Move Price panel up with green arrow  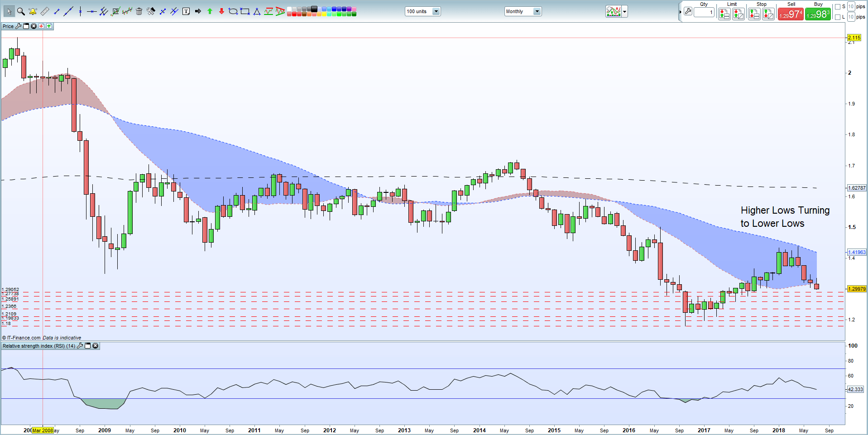click(49, 26)
